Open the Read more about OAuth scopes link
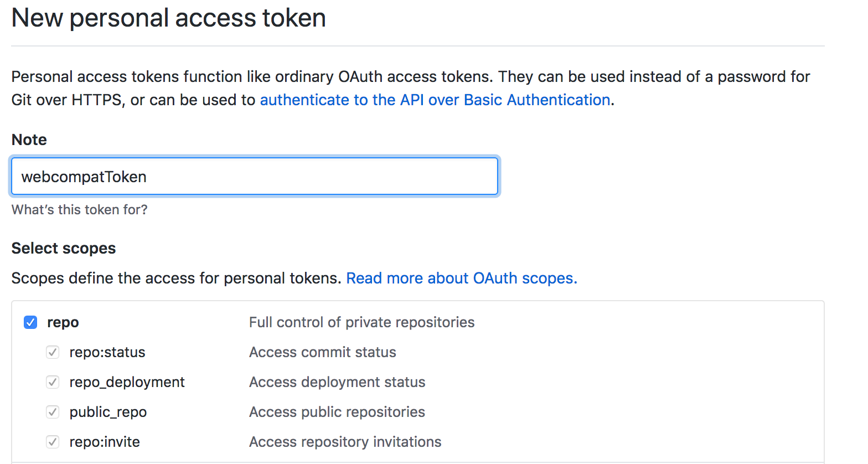 tap(462, 278)
